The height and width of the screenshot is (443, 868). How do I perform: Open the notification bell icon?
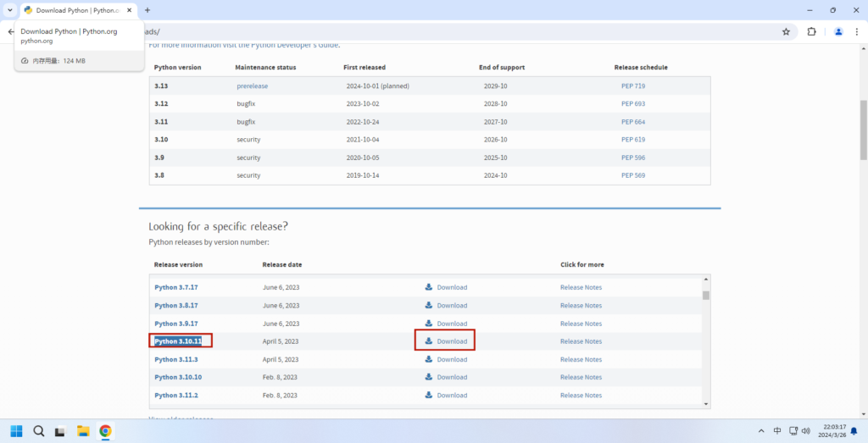pos(856,431)
